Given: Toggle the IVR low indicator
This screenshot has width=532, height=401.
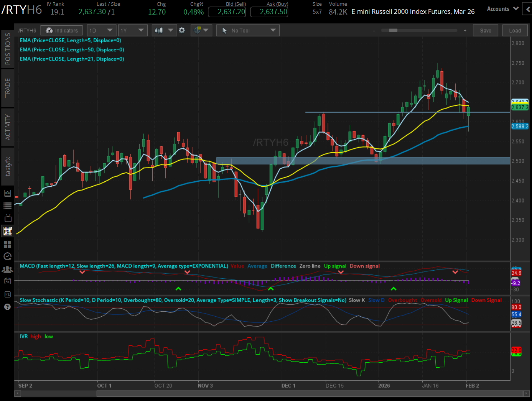Looking at the screenshot, I should pyautogui.click(x=49, y=336).
